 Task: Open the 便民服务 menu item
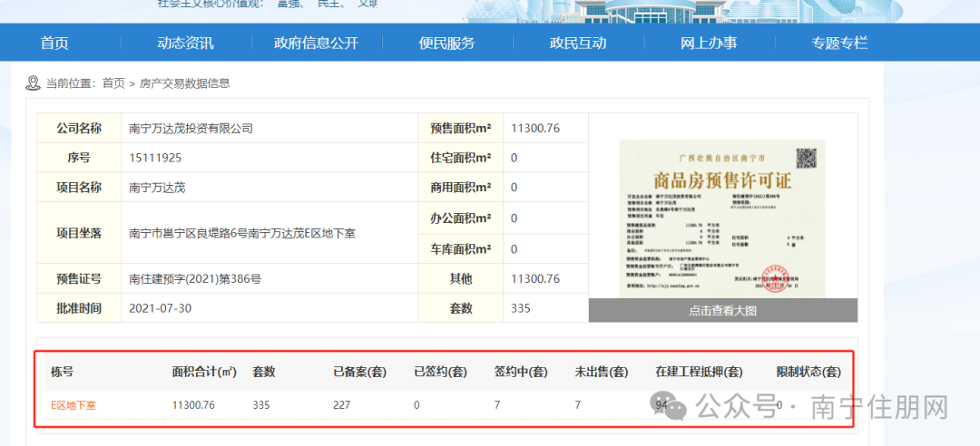click(446, 44)
